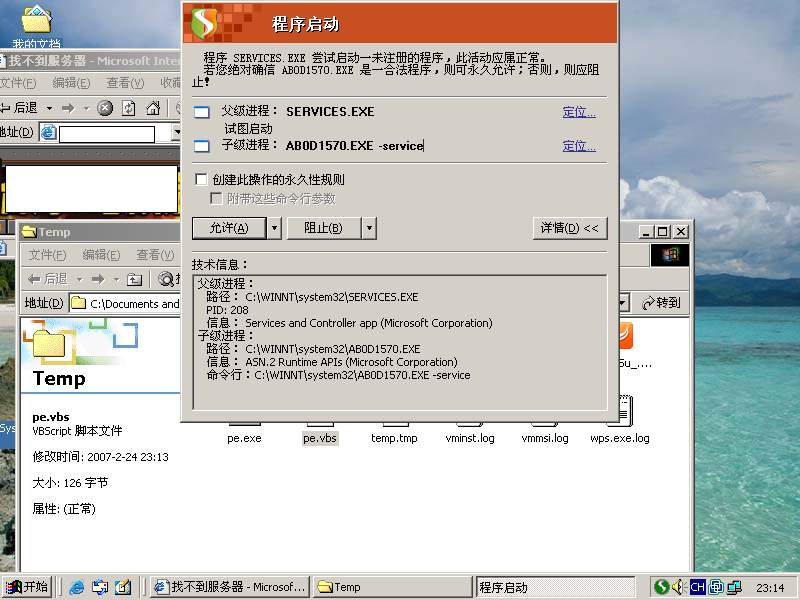Click forward arrow in Temp window toolbar

pos(98,279)
